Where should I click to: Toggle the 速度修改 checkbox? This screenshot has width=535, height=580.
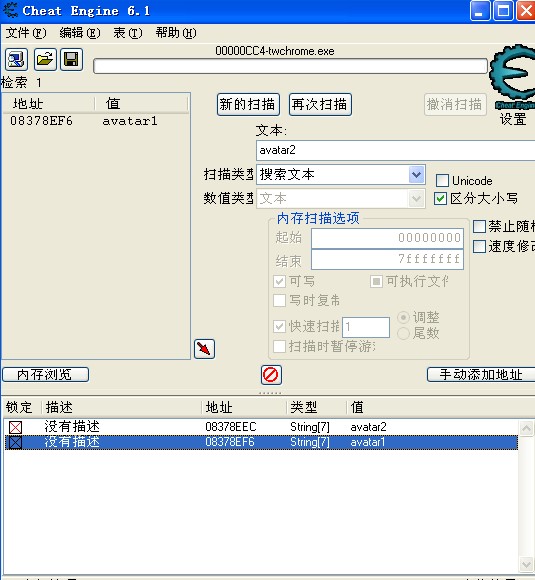click(x=480, y=246)
